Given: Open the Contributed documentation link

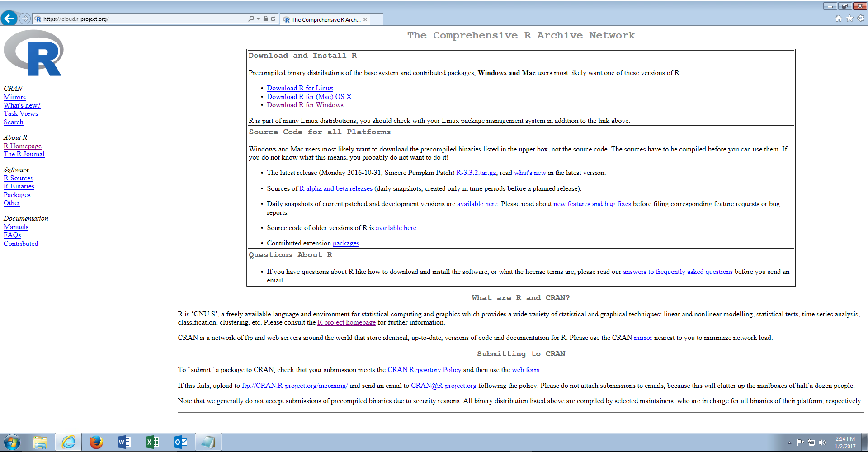Looking at the screenshot, I should click(21, 244).
